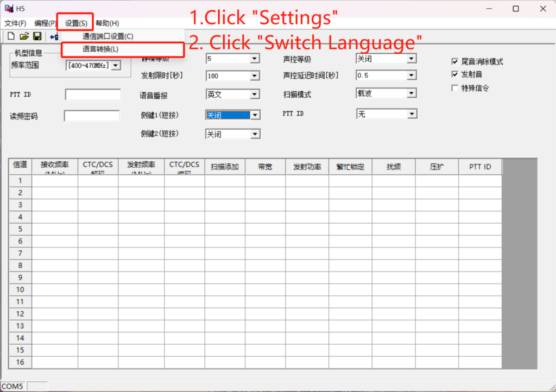
Task: Click the 读频密码 input field
Action: click(x=92, y=116)
